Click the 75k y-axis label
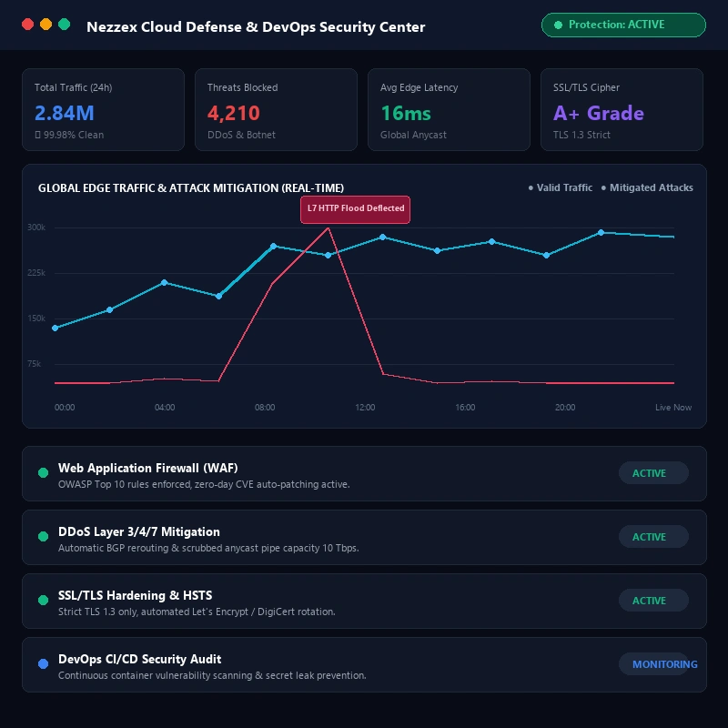728x728 pixels. pyautogui.click(x=35, y=363)
